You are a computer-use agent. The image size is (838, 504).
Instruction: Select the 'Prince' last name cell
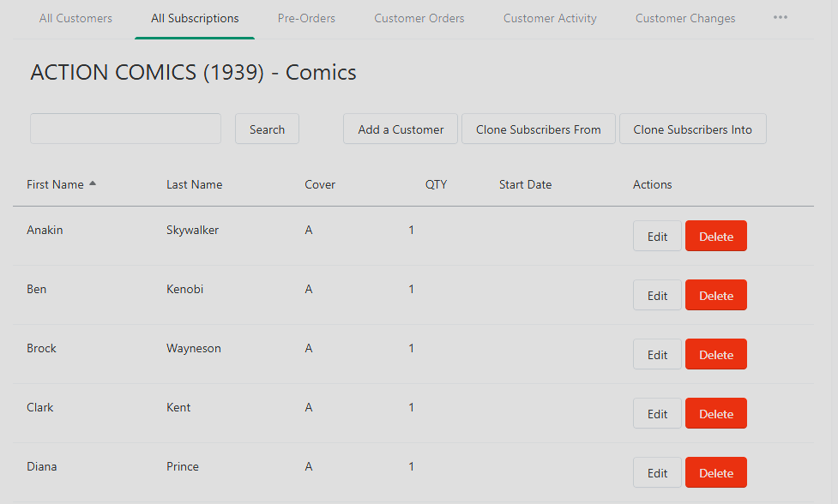(182, 466)
